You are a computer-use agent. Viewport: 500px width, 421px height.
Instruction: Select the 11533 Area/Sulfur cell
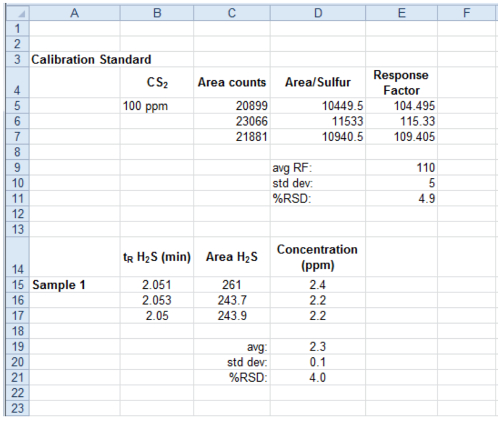point(318,121)
